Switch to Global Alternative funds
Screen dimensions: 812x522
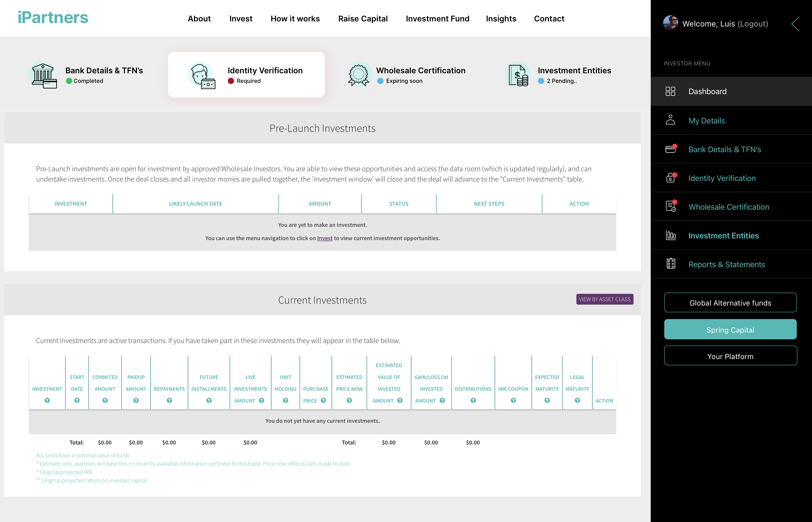pos(730,303)
